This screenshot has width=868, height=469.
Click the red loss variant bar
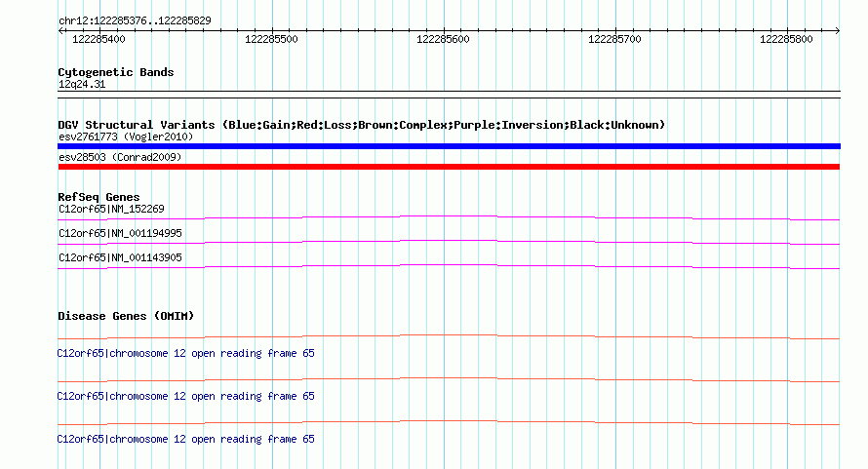pyautogui.click(x=449, y=167)
